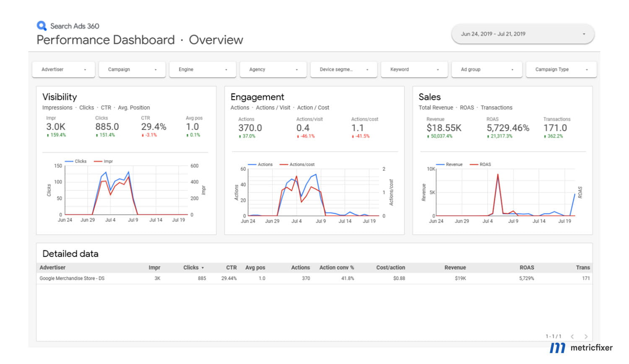Toggle Clicks series in Visibility chart legend
629x364 pixels.
coord(76,161)
